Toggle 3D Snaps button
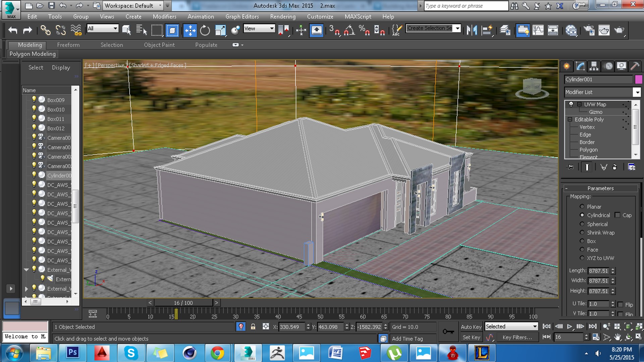 pyautogui.click(x=334, y=31)
